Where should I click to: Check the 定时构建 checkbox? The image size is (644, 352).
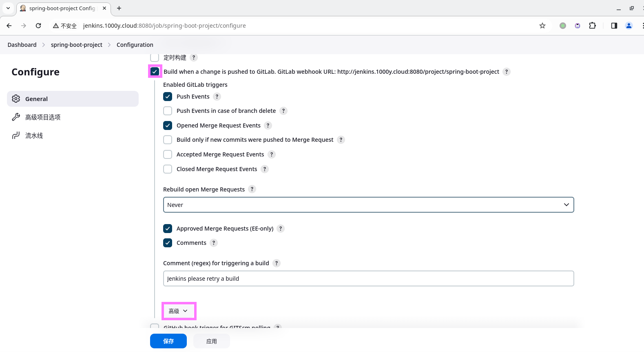tap(155, 57)
